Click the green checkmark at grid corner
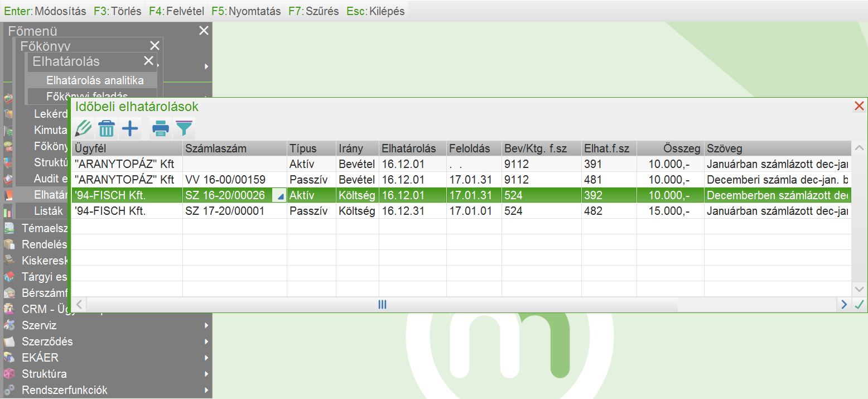Viewport: 868px width, 399px height. point(859,305)
